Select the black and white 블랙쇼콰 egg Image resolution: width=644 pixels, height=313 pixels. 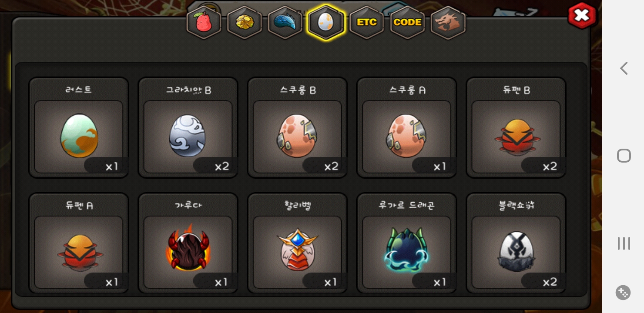[516, 243]
